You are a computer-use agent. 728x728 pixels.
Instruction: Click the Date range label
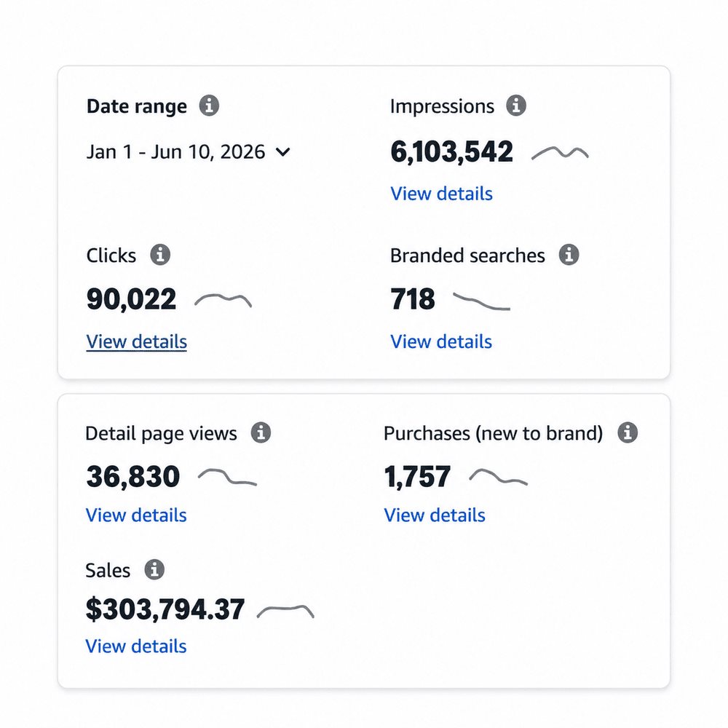(x=137, y=106)
